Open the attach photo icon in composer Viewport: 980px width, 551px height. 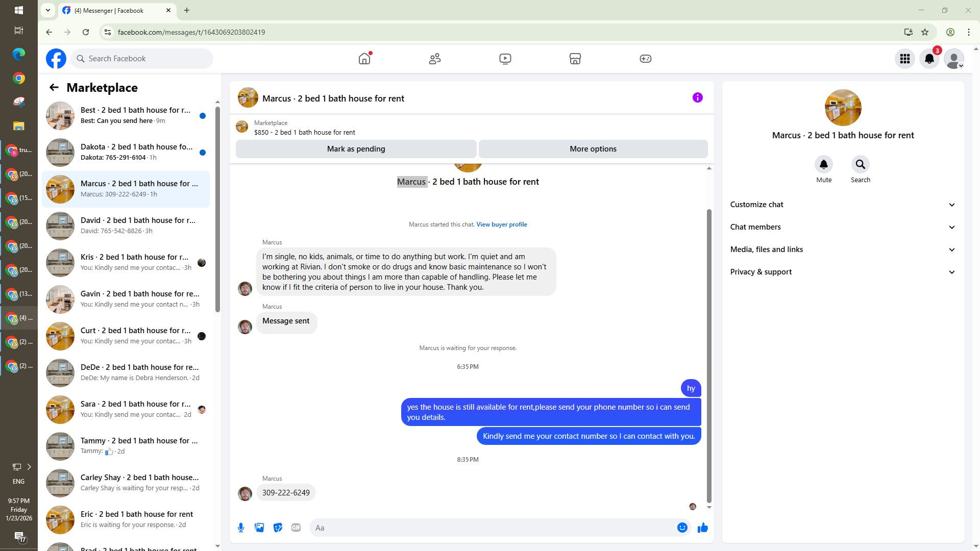tap(259, 528)
